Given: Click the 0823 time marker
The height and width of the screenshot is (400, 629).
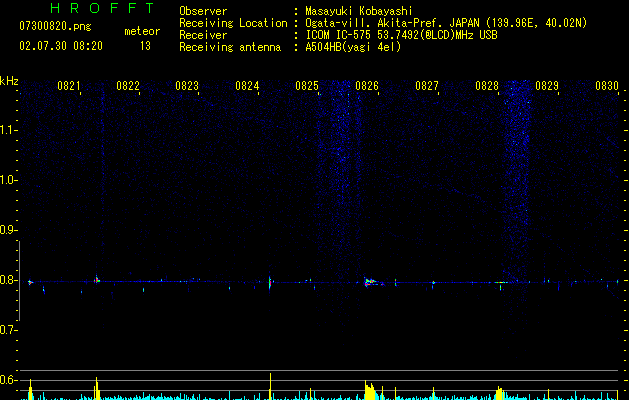Looking at the screenshot, I should point(187,86).
